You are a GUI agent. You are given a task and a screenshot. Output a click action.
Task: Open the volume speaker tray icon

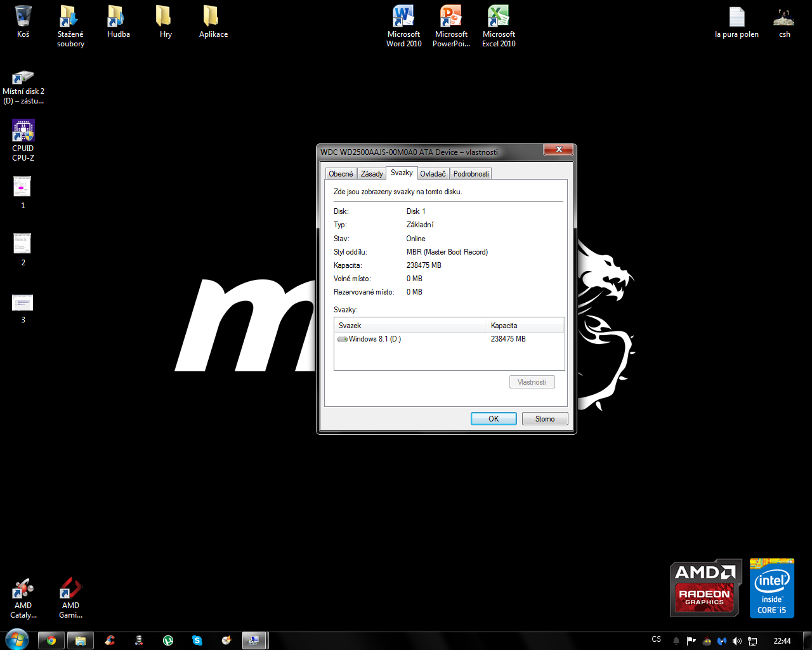point(737,640)
